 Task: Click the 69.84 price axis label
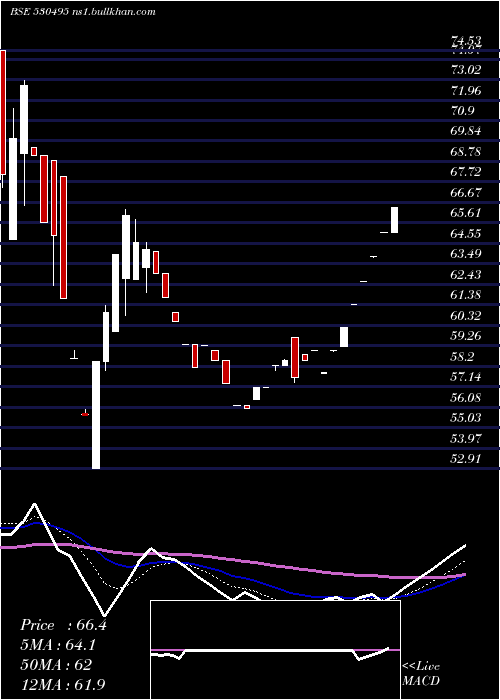coord(466,131)
